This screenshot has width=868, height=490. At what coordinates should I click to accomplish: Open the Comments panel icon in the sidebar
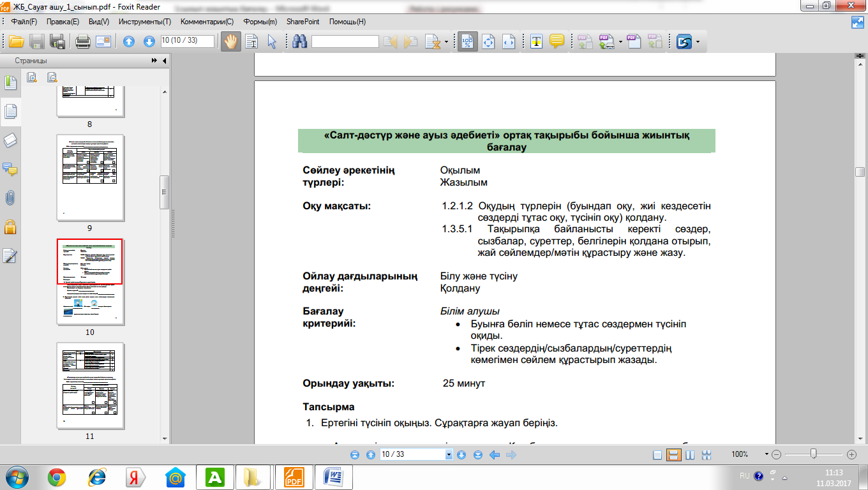[x=11, y=169]
